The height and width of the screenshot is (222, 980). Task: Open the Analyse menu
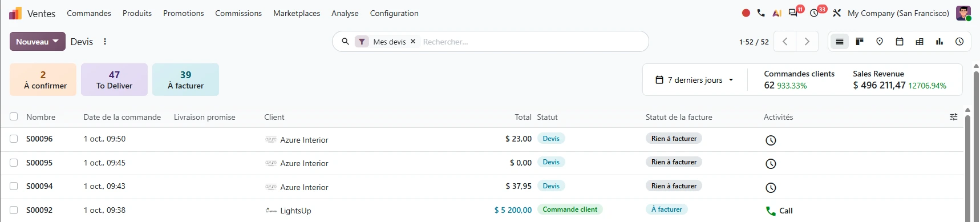(x=345, y=13)
